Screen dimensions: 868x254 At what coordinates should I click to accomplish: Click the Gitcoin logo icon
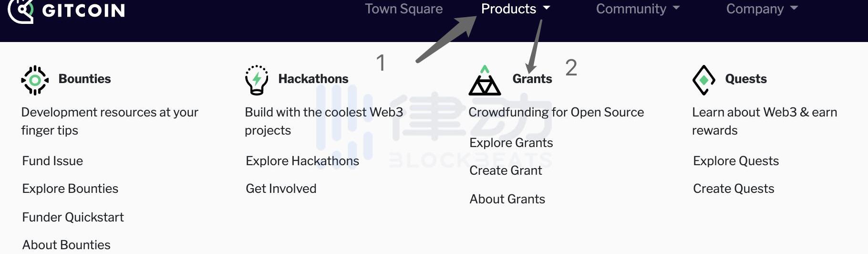click(21, 10)
